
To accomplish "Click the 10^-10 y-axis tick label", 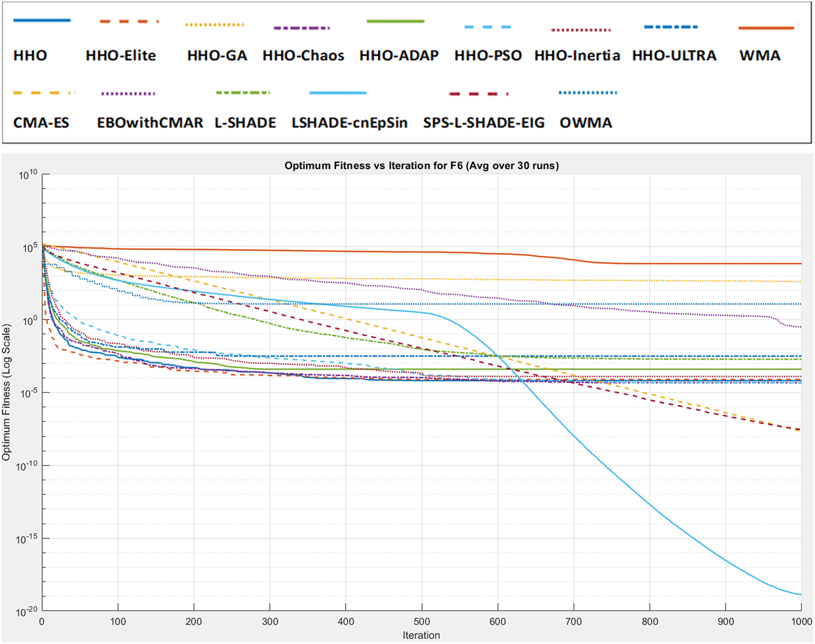I will [26, 466].
